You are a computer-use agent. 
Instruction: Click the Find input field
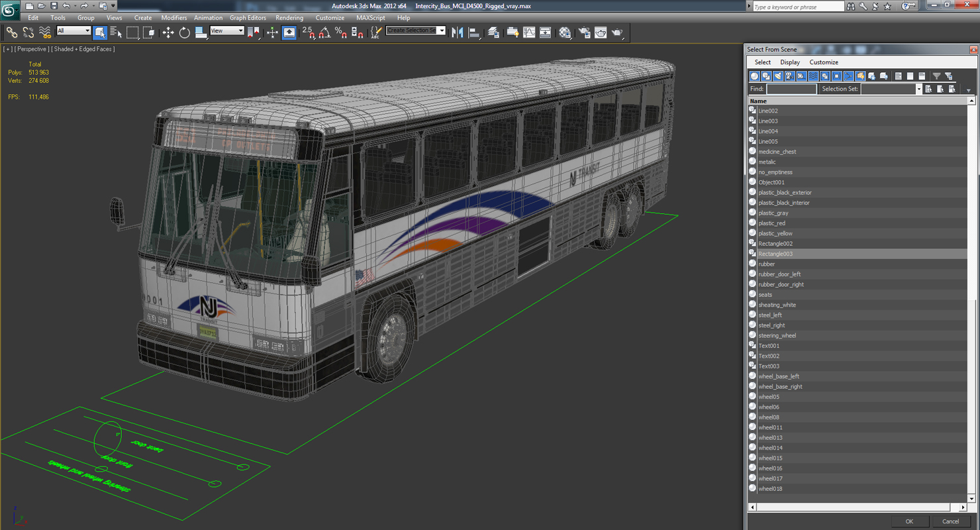791,89
